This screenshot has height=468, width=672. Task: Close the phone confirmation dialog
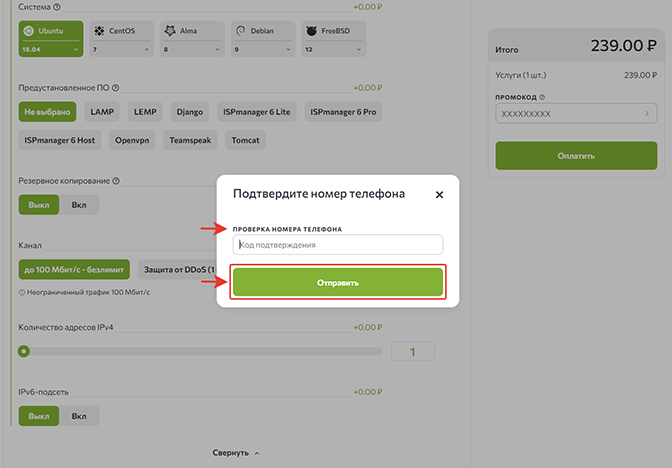pyautogui.click(x=439, y=194)
